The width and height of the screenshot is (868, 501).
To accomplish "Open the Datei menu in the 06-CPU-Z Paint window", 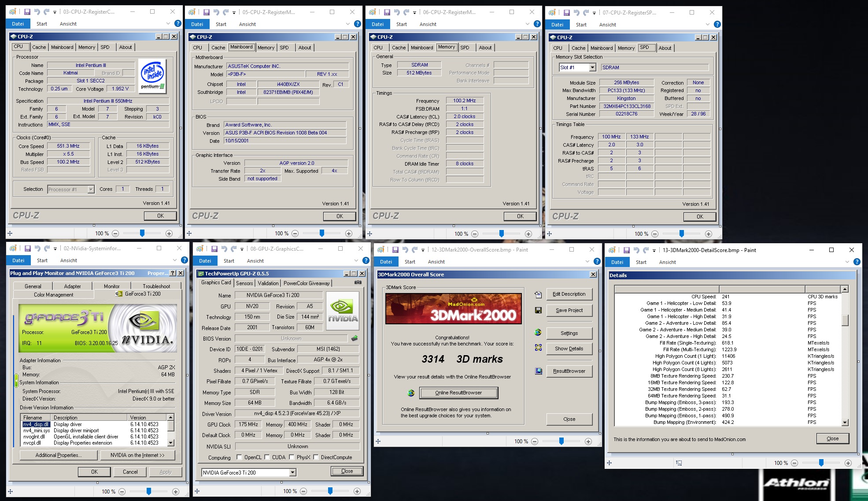I will coord(377,24).
